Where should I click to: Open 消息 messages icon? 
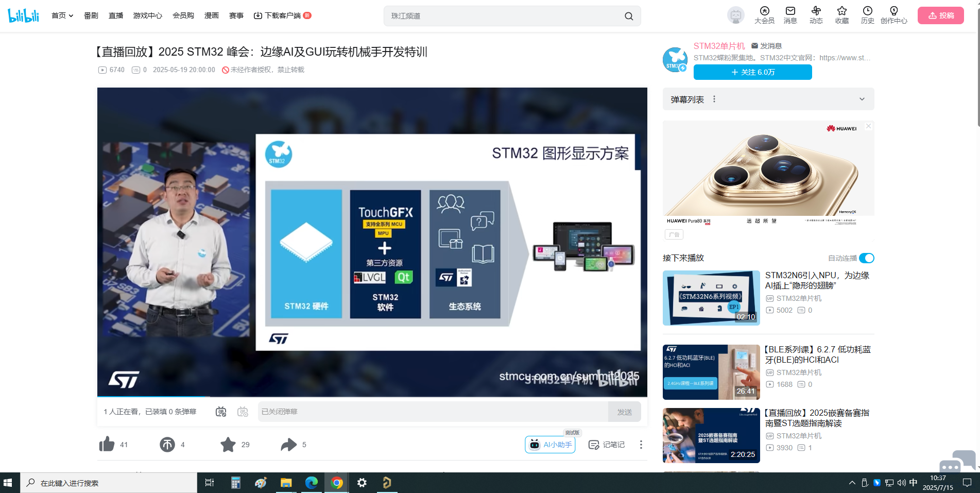click(790, 15)
